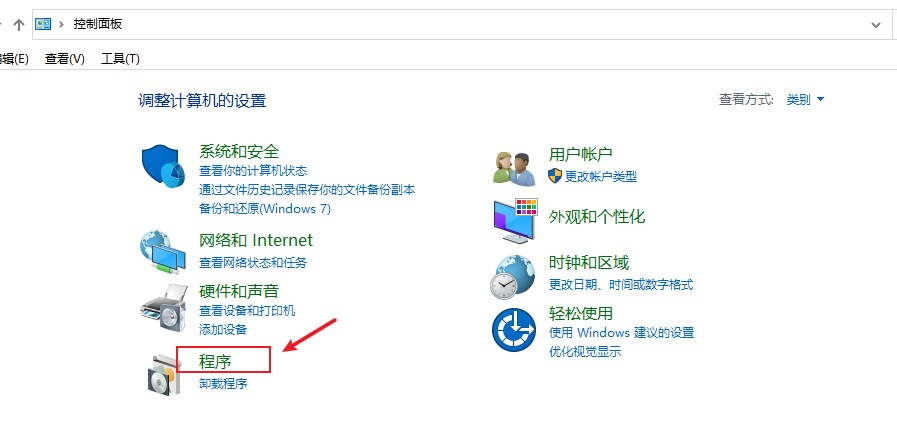Image resolution: width=897 pixels, height=425 pixels.
Task: Click the 卸载程序 link
Action: (223, 383)
